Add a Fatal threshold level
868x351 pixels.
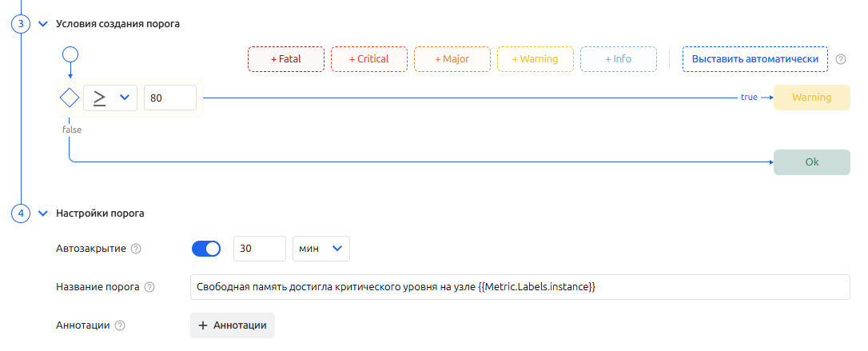(286, 59)
